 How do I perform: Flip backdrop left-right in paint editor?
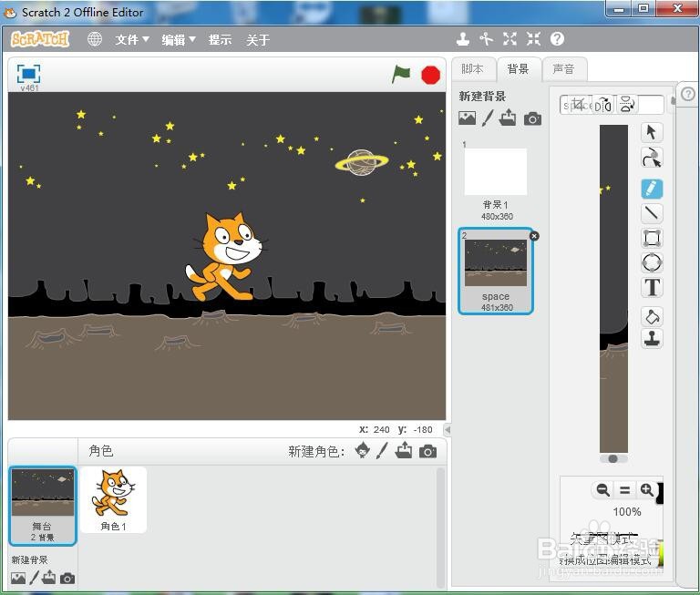click(x=603, y=106)
